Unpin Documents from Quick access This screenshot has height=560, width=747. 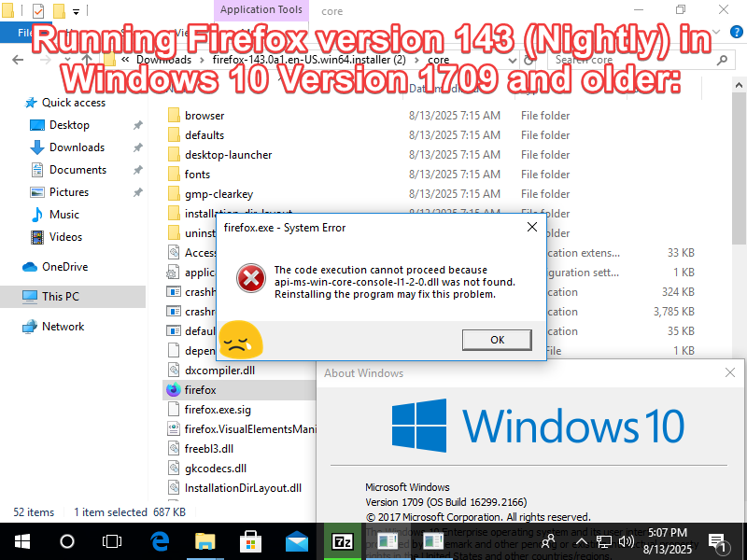[137, 170]
